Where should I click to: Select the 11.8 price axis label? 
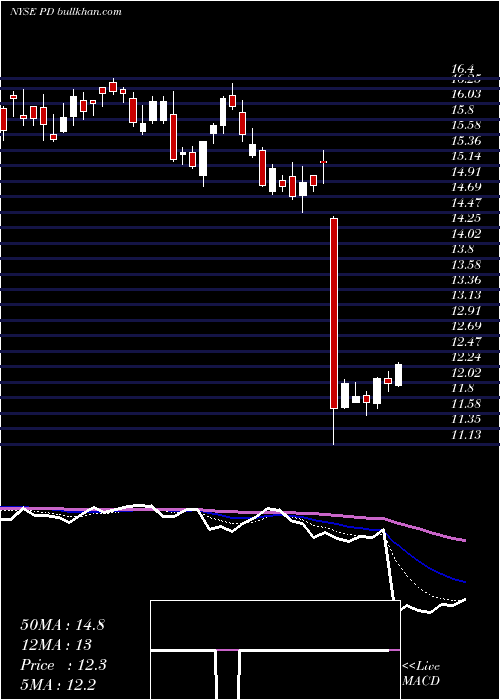click(x=463, y=388)
